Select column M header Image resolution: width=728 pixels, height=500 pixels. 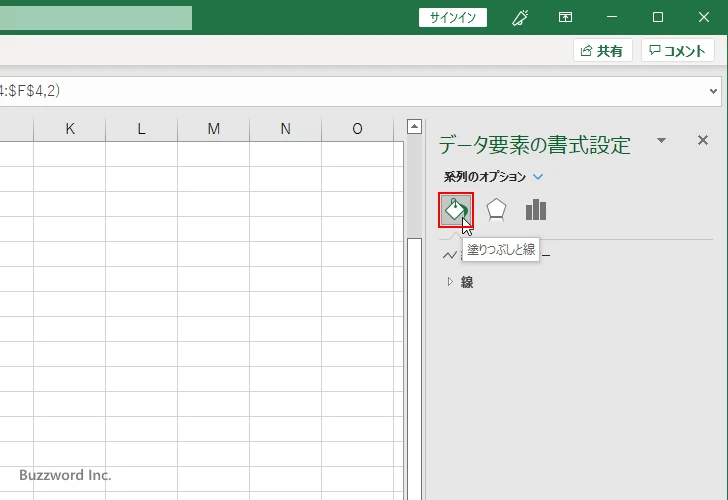pos(214,128)
